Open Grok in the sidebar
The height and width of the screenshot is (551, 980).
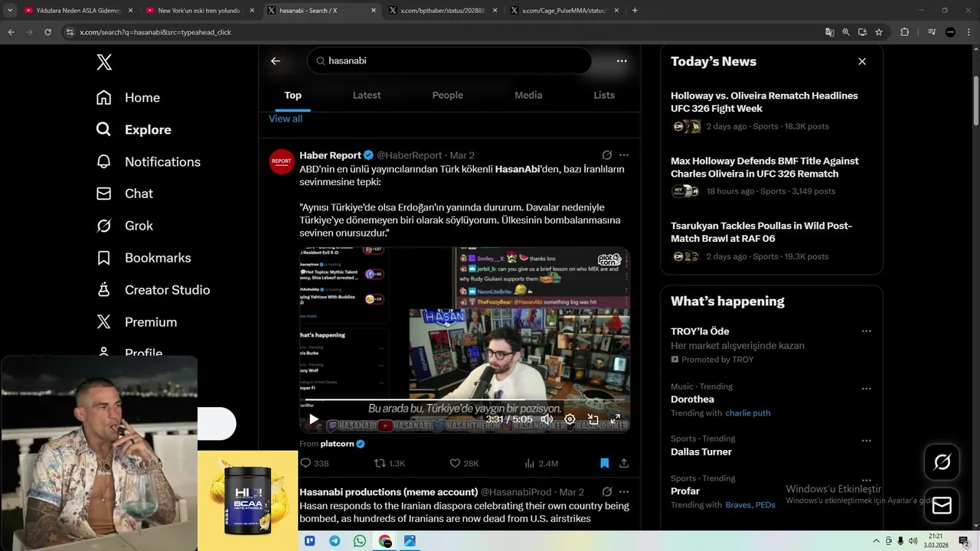(124, 227)
